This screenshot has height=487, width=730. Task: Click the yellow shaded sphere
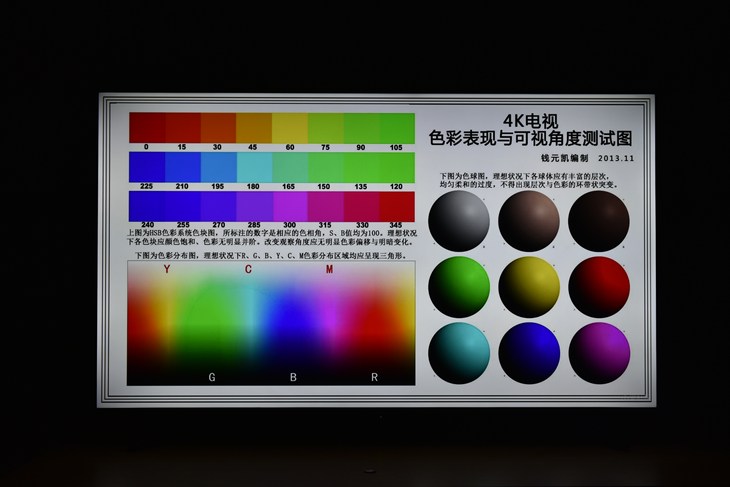[x=529, y=287]
